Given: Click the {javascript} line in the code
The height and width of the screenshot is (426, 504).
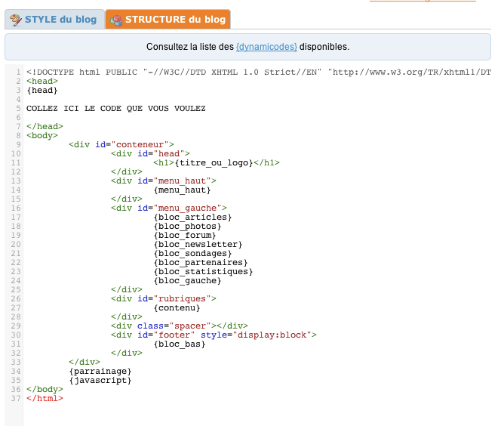Looking at the screenshot, I should tap(100, 381).
